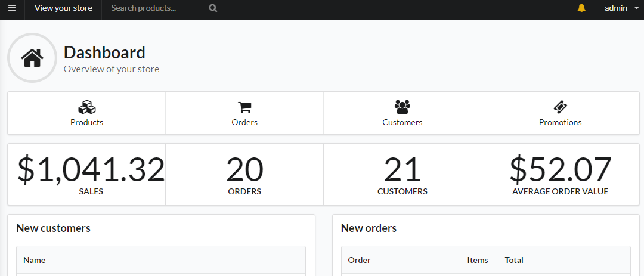Image resolution: width=644 pixels, height=276 pixels.
Task: Click the Name column header
Action: pos(35,260)
